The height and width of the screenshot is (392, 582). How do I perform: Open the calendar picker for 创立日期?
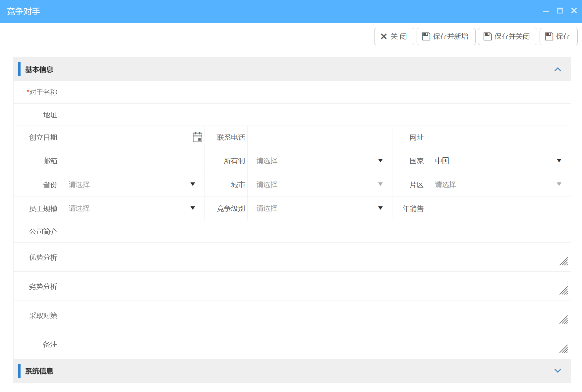coord(198,137)
